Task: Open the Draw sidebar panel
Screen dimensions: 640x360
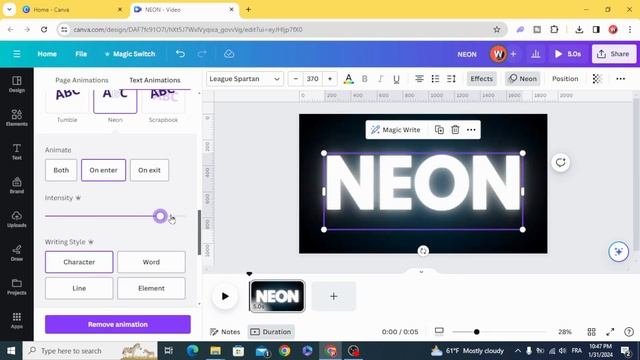Action: [x=17, y=253]
